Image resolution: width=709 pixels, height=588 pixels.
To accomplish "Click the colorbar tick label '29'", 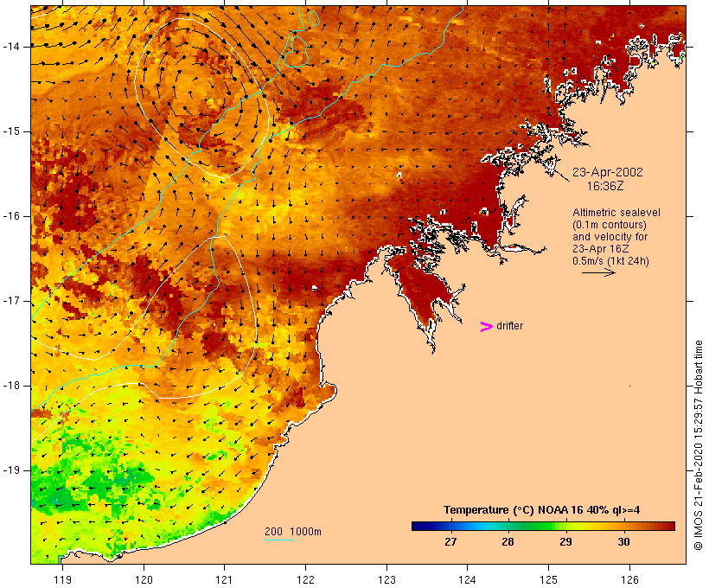I will click(x=565, y=542).
